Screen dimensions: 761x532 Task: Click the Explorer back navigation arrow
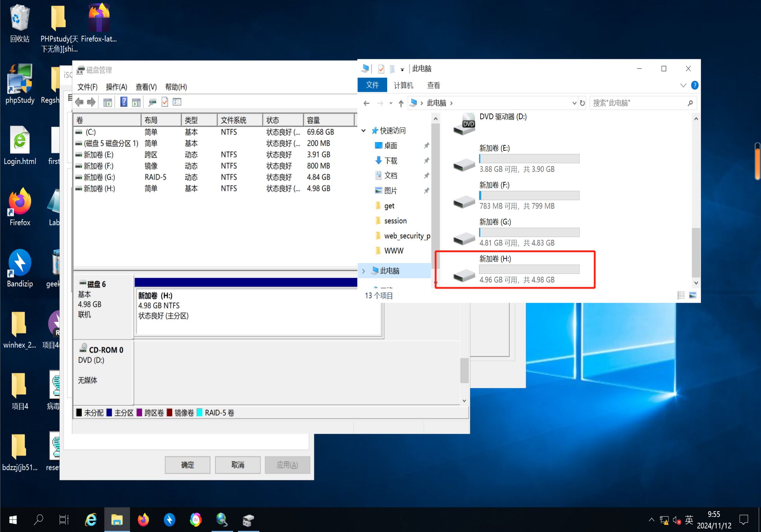[x=366, y=103]
